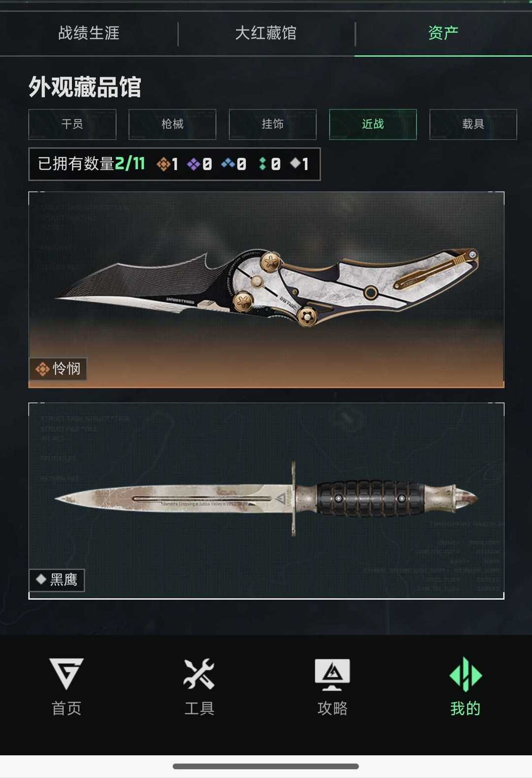Viewport: 532px width, 778px height.
Task: Open the 首页 home icon
Action: 66,674
